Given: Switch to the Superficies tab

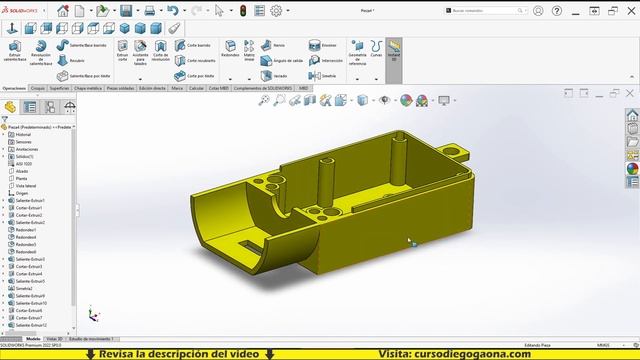Looking at the screenshot, I should pos(59,88).
